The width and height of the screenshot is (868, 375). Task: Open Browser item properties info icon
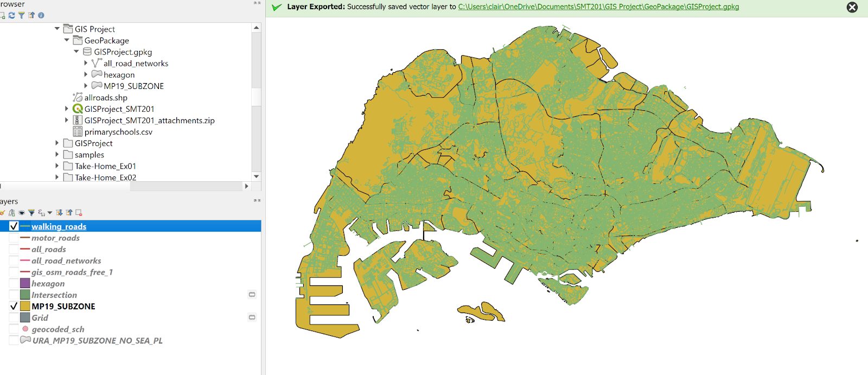41,15
